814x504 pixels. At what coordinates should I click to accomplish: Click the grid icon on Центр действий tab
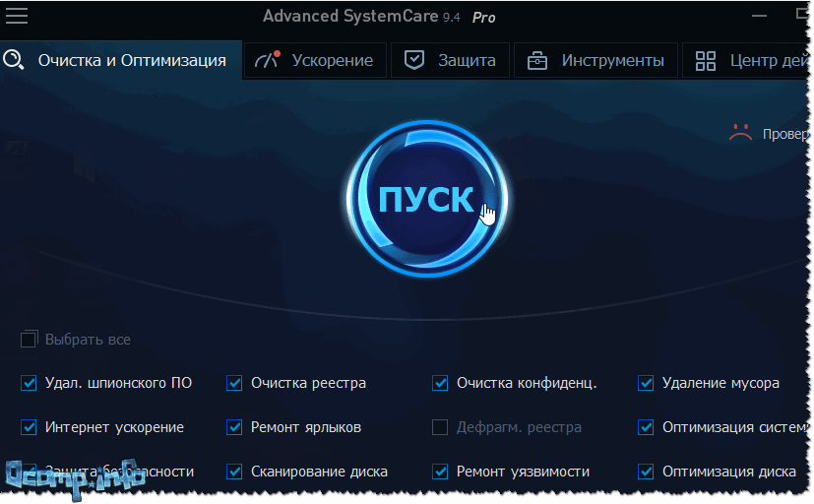click(706, 61)
